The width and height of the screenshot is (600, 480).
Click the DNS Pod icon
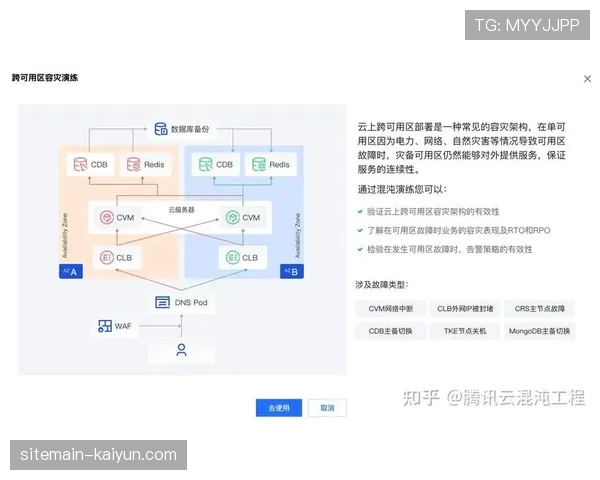[x=163, y=302]
